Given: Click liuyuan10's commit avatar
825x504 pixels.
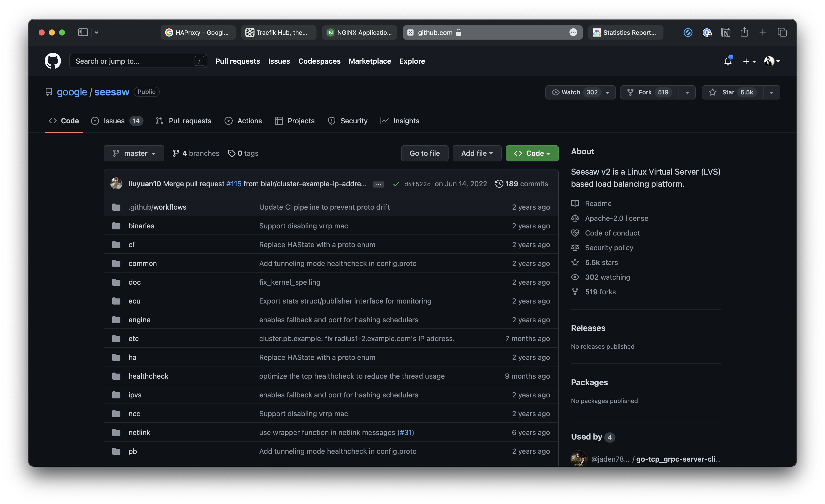Looking at the screenshot, I should click(116, 183).
